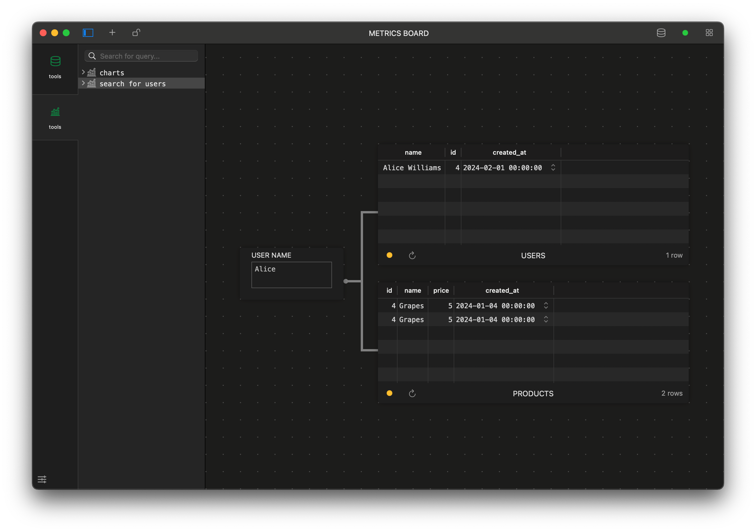Click the orange status dot on USERS
Screen dimensions: 756x532
point(389,255)
